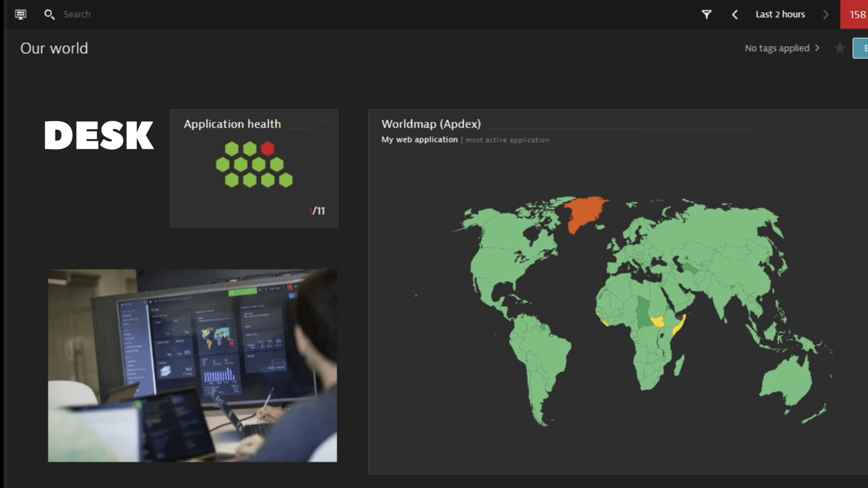Open the My web application link
Viewport: 868px width, 488px height.
[x=419, y=140]
